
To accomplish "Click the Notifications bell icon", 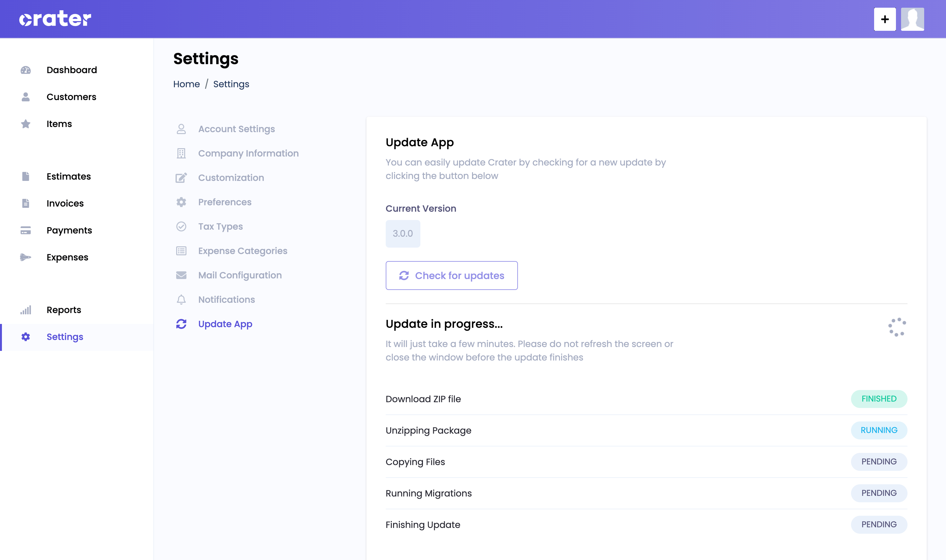I will click(181, 299).
